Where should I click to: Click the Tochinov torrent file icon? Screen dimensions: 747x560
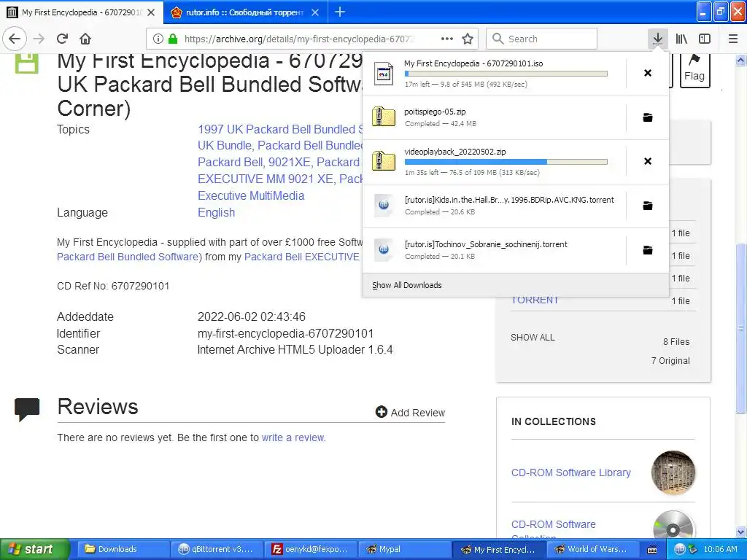click(384, 249)
